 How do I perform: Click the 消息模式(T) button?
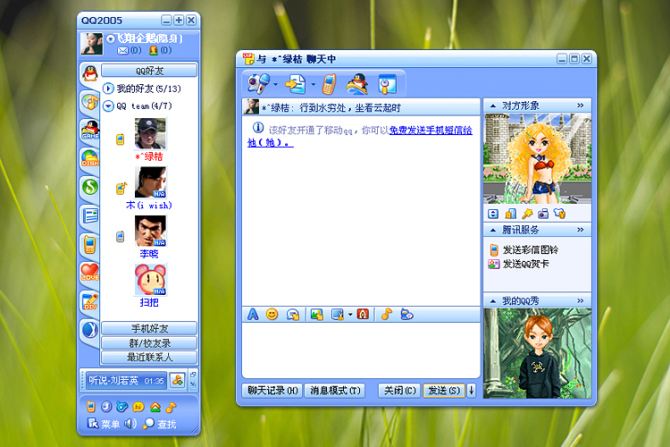coord(335,391)
